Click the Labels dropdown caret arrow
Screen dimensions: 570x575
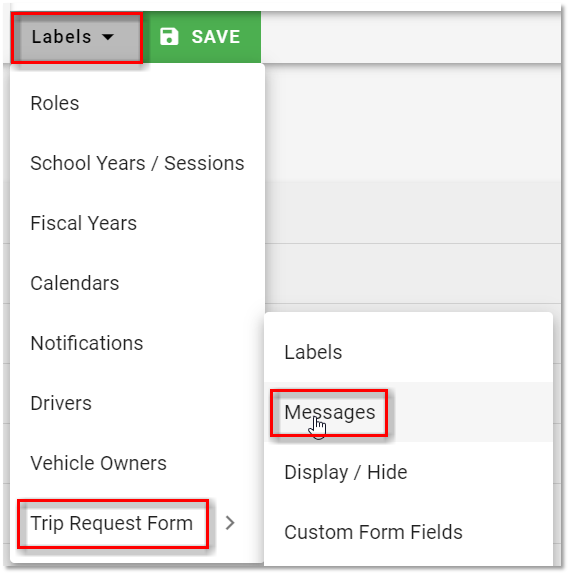tap(108, 37)
